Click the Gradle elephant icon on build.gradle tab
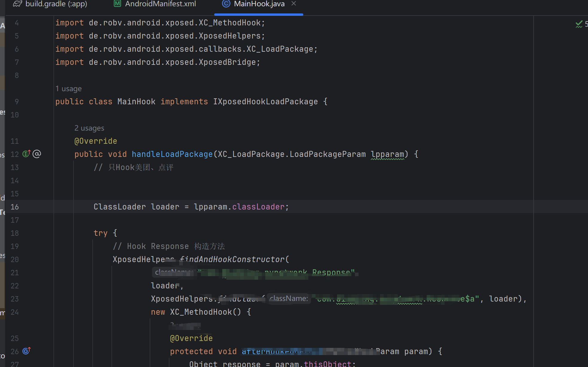 click(17, 4)
